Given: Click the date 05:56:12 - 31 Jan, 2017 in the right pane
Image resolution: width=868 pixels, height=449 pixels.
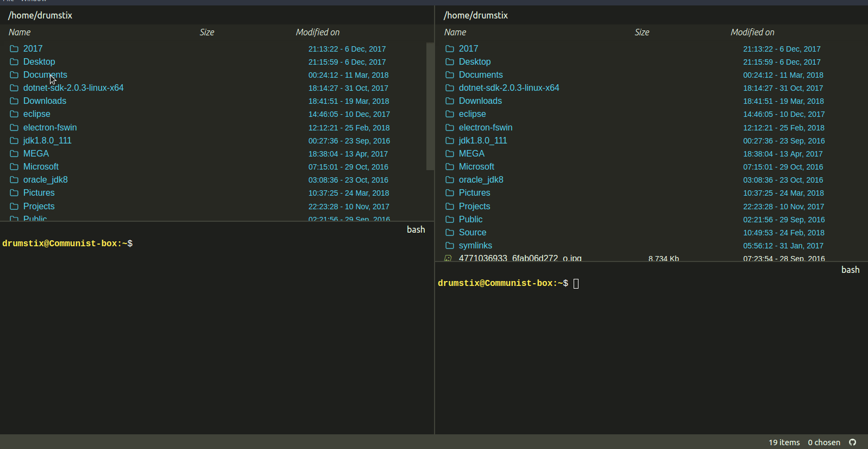Looking at the screenshot, I should [x=783, y=246].
